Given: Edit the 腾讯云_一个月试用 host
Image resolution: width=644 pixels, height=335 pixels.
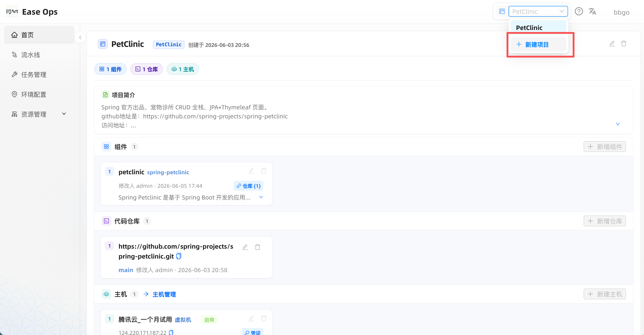Looking at the screenshot, I should pyautogui.click(x=251, y=319).
